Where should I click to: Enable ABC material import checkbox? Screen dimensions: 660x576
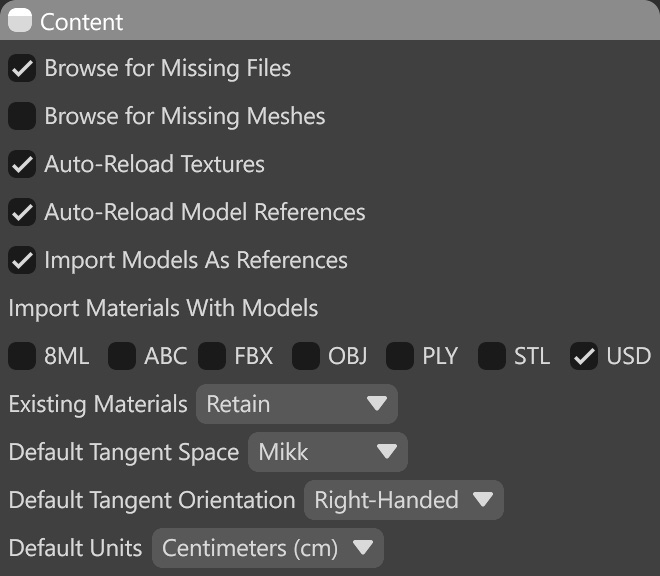coord(122,356)
